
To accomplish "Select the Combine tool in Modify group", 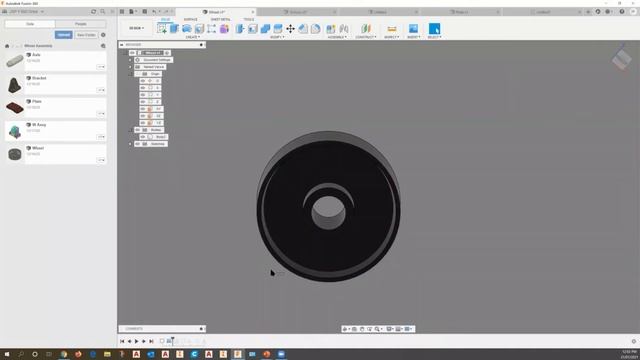I will click(x=265, y=28).
